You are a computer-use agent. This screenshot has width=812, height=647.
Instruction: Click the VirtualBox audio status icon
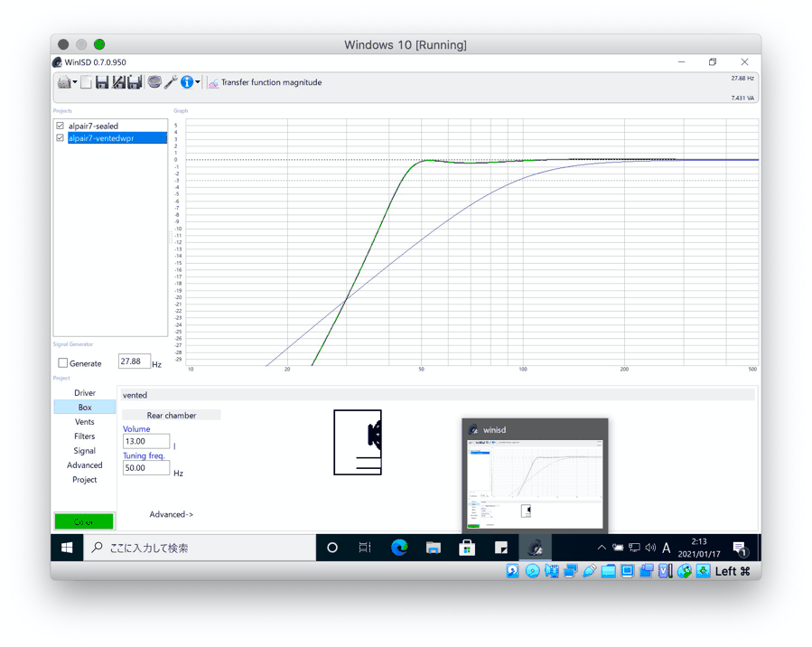click(551, 571)
